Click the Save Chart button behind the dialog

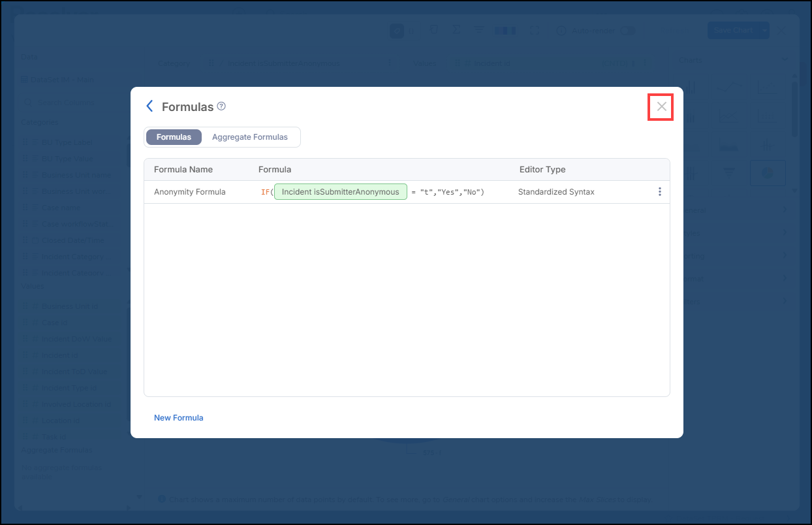[x=732, y=30]
